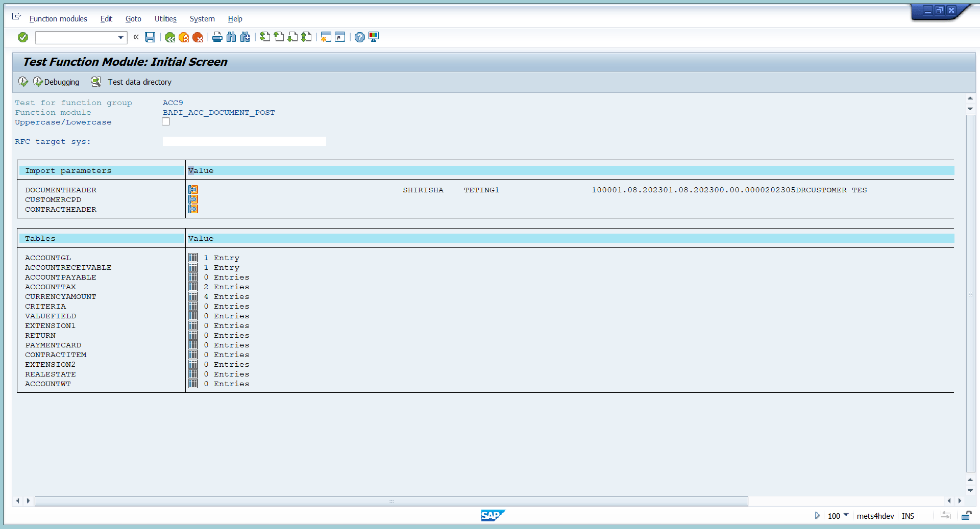Open the Utilities menu

point(164,19)
